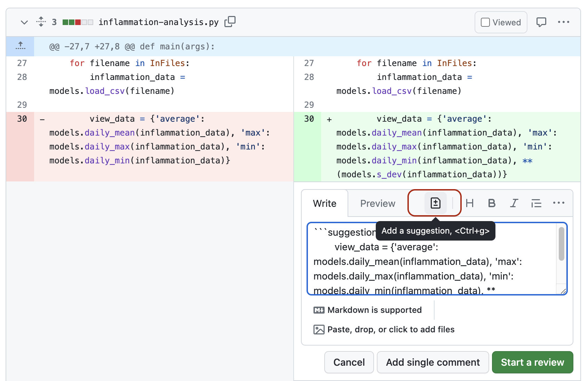Select the Write tab

[x=324, y=203]
